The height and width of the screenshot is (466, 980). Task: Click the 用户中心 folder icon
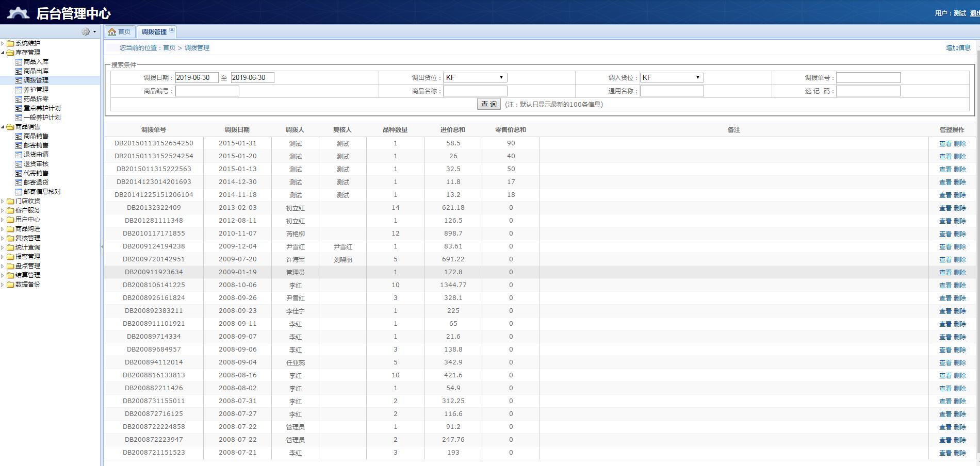point(10,220)
